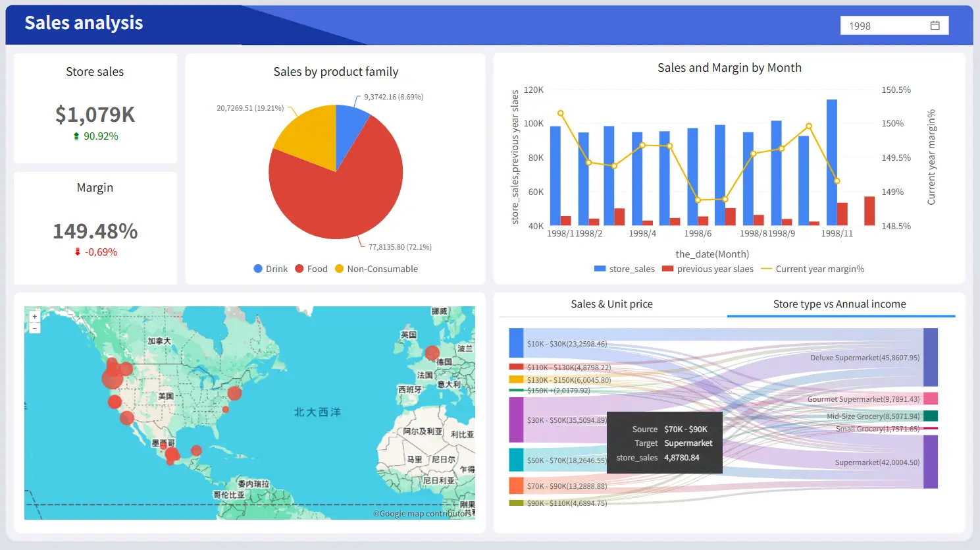Toggle Non-Consumable legend item
The height and width of the screenshot is (550, 980).
tap(376, 269)
